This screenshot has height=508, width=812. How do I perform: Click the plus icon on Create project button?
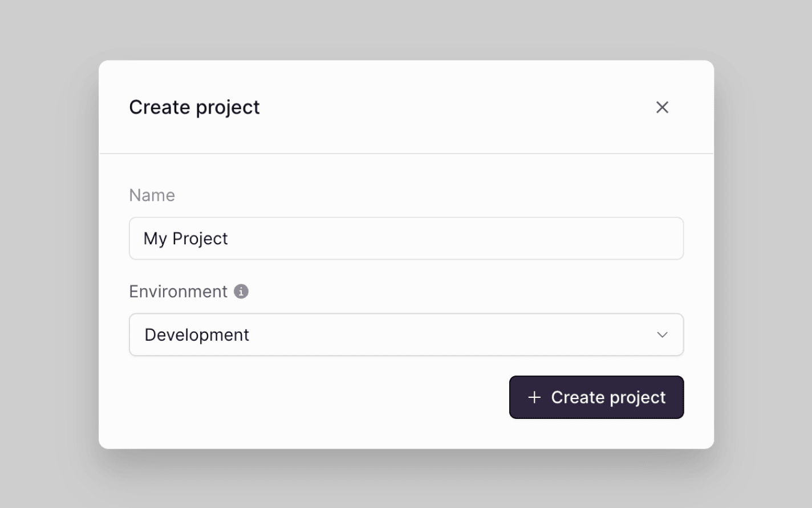(x=534, y=397)
